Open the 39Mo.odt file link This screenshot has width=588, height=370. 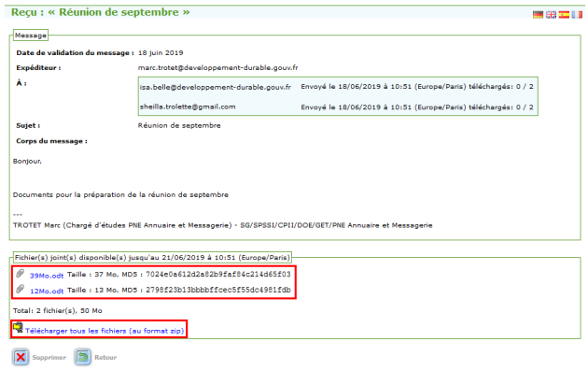coord(47,276)
